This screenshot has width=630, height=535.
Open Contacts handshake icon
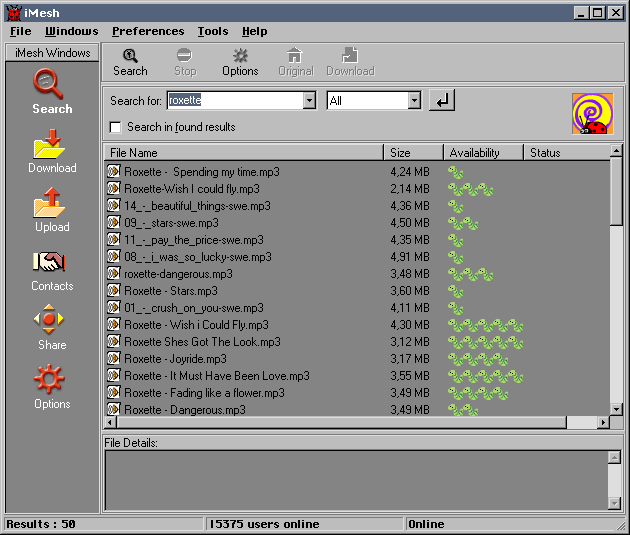(x=50, y=263)
